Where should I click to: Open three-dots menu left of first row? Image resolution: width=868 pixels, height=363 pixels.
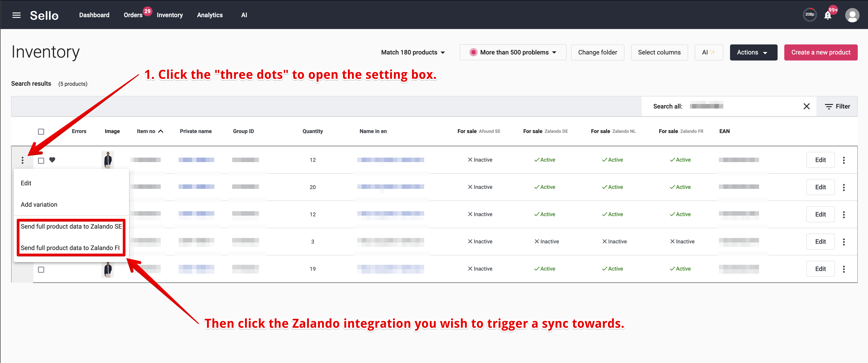tap(23, 161)
